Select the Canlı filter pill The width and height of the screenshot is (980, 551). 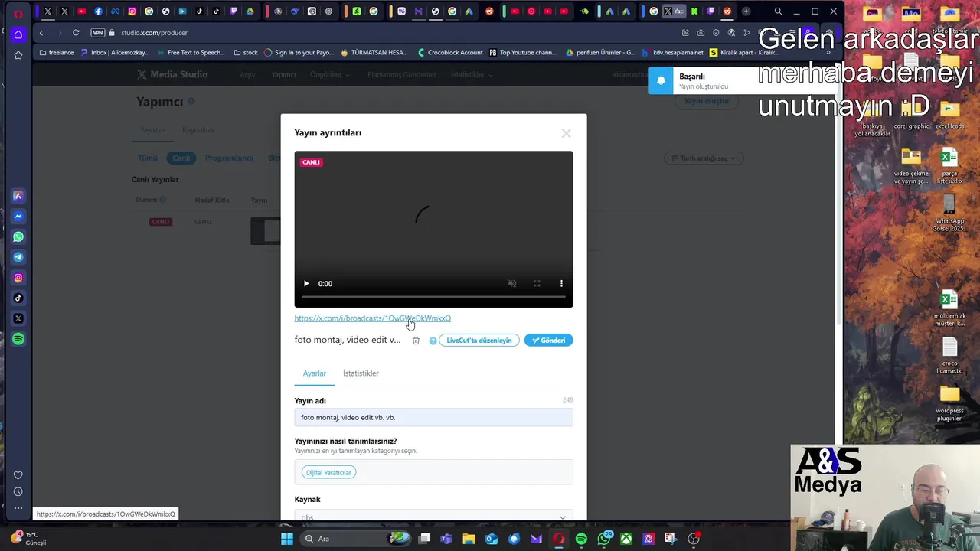click(x=181, y=158)
